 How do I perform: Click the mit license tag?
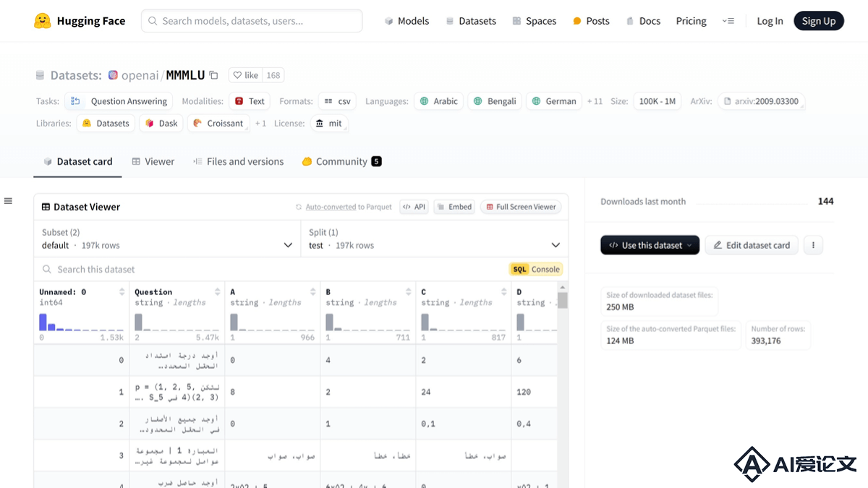329,124
